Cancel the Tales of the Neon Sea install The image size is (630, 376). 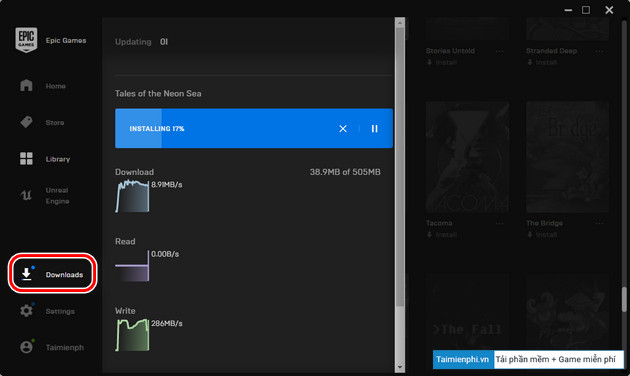tap(343, 129)
